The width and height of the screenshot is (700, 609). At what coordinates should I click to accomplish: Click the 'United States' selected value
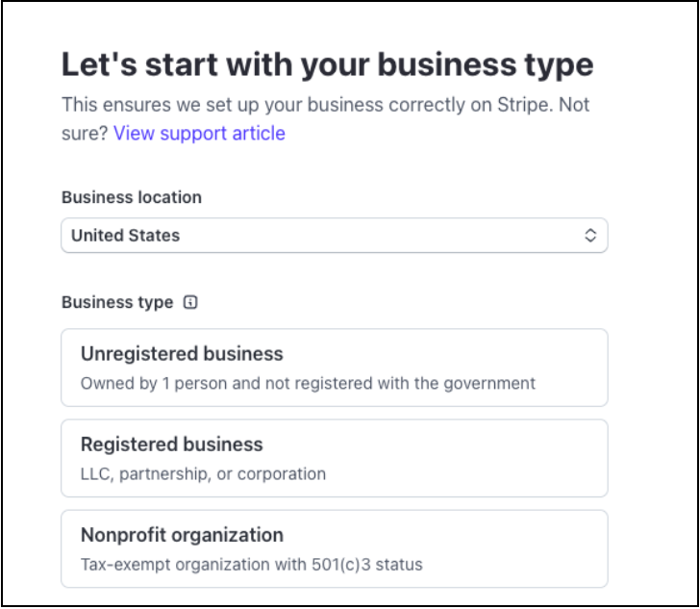[x=126, y=236]
